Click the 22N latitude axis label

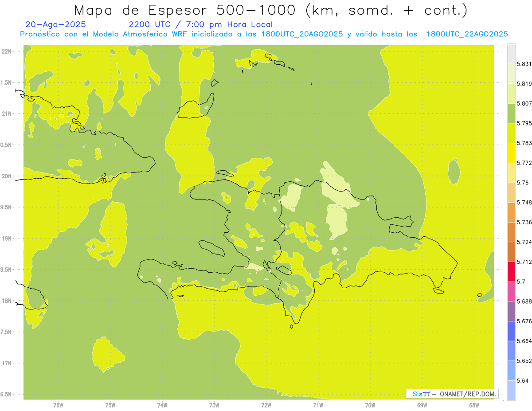point(7,51)
